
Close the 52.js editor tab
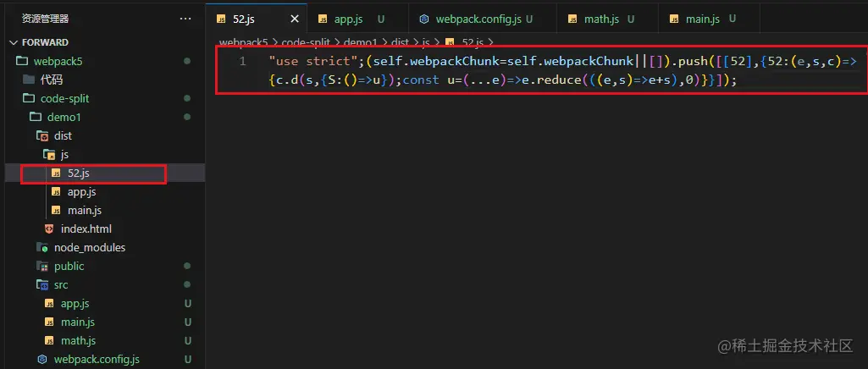coord(295,19)
